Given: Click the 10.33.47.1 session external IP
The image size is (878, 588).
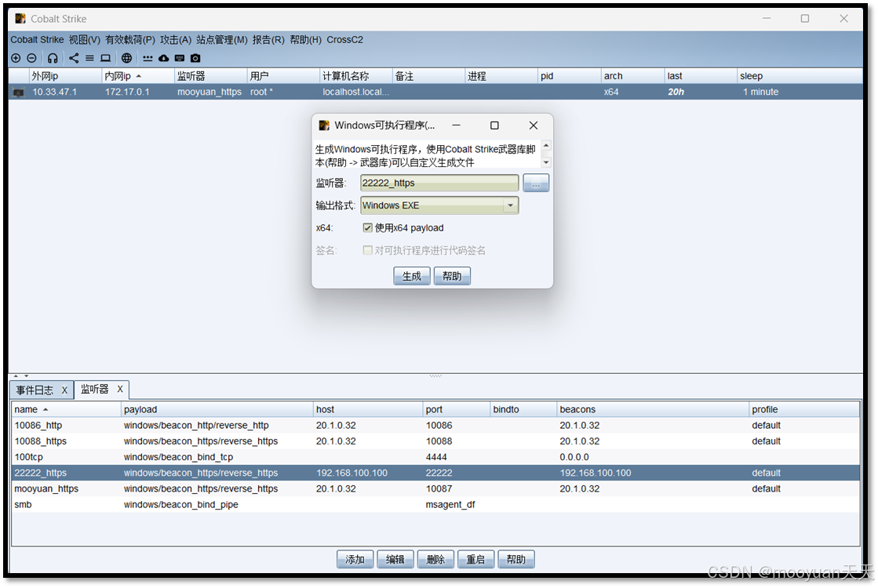Looking at the screenshot, I should (54, 93).
